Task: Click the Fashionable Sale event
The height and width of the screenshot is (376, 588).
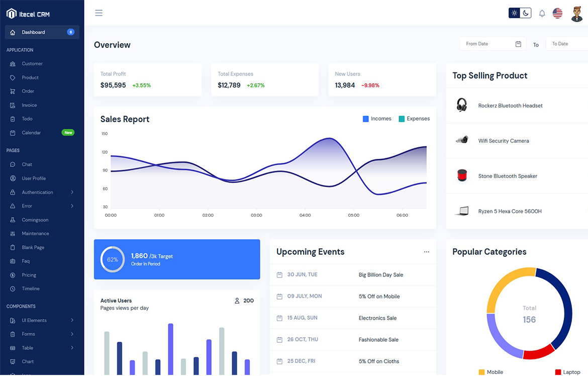Action: 378,340
